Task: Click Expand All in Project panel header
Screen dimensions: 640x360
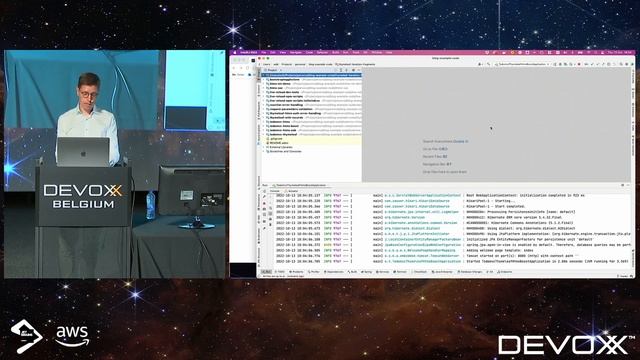Action: pyautogui.click(x=341, y=70)
